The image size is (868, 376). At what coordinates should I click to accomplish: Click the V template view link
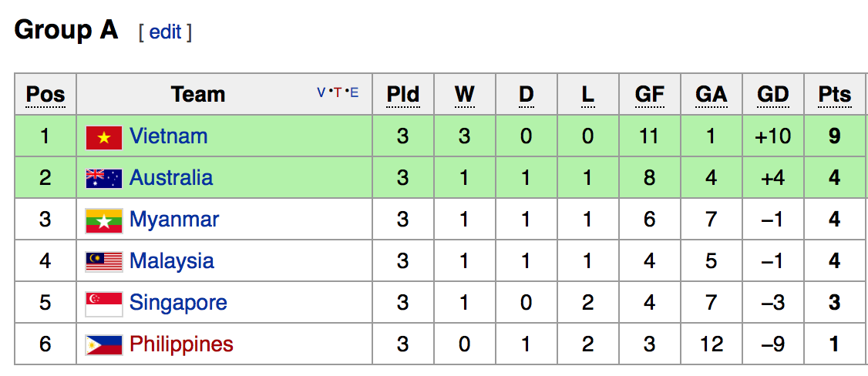pyautogui.click(x=321, y=93)
